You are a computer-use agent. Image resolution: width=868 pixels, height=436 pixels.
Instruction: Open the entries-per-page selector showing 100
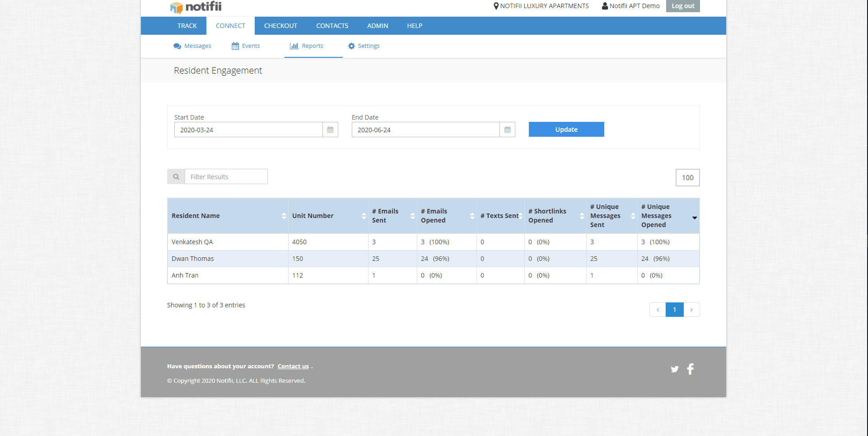687,177
